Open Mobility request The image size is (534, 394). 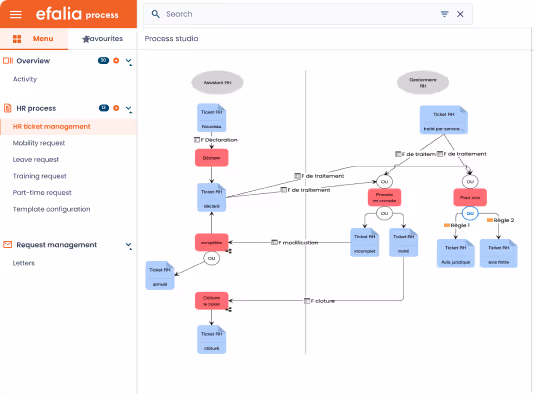[39, 143]
